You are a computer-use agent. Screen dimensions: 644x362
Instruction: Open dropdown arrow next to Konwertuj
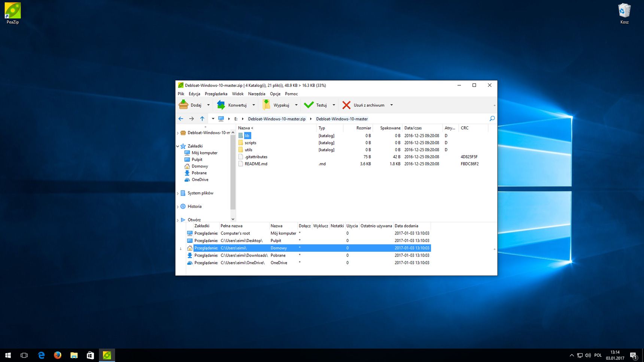click(253, 105)
